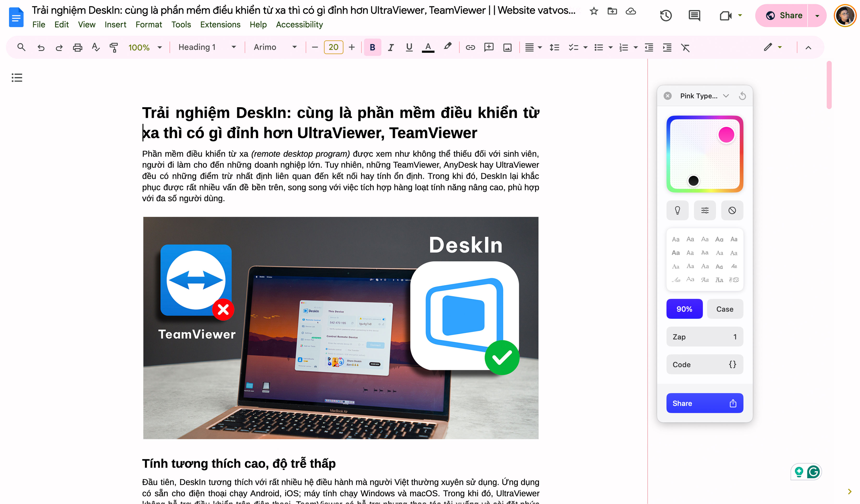Collapse the toolbar menus chevron

(808, 47)
